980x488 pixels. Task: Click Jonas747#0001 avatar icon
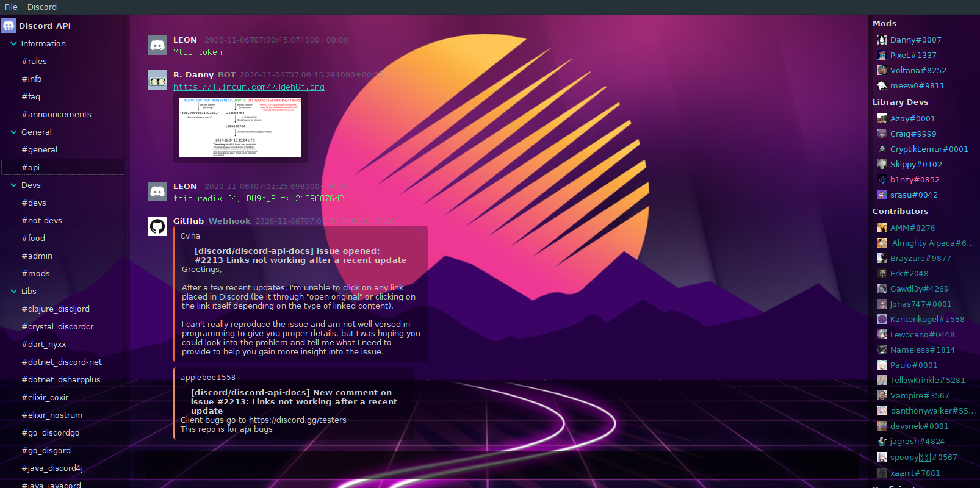coord(882,304)
